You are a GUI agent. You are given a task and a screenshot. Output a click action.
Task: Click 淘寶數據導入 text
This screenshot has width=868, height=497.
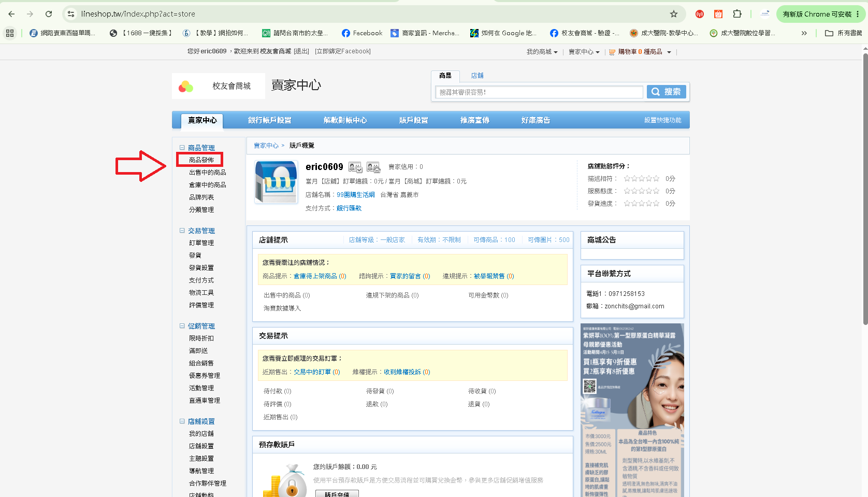click(282, 308)
